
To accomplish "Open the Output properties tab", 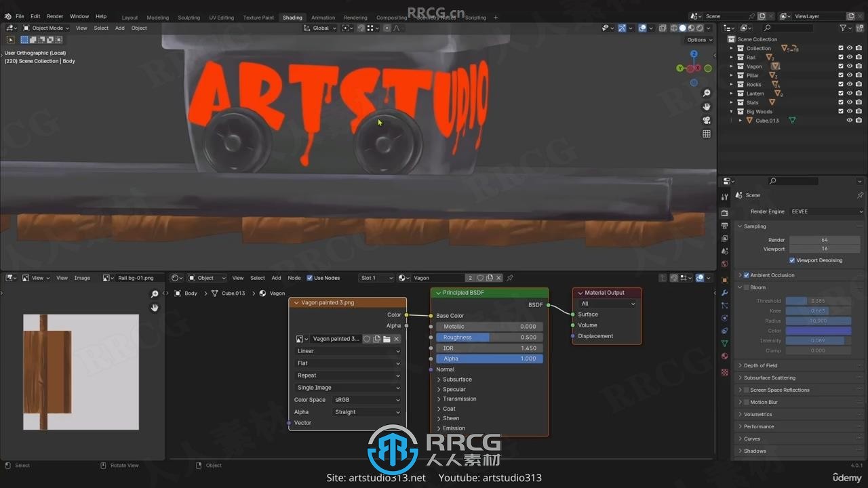I will 725,226.
